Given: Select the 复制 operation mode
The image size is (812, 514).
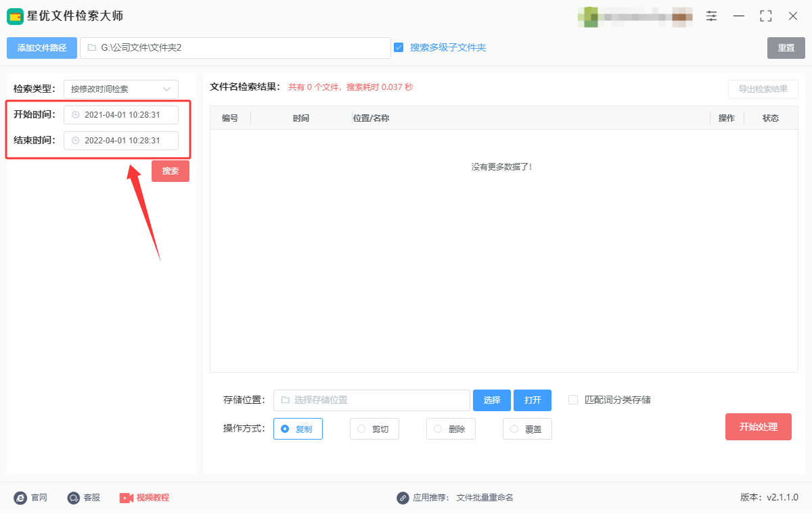Looking at the screenshot, I should coord(298,429).
